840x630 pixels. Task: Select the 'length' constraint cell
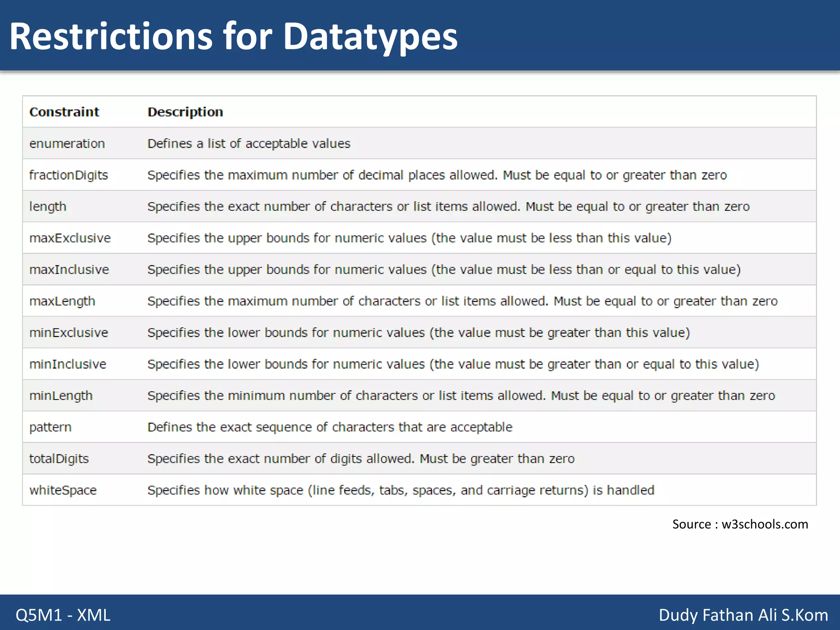(48, 207)
